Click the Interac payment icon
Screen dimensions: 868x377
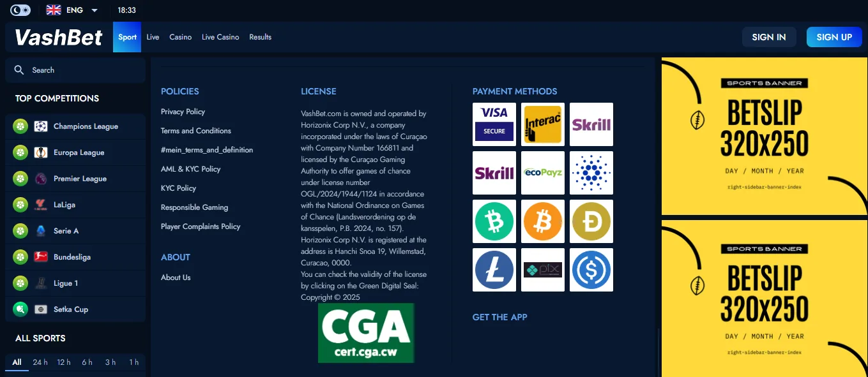point(543,124)
